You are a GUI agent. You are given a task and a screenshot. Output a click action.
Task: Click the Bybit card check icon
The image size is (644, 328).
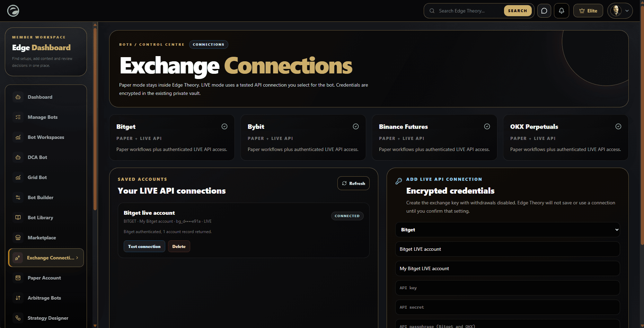pyautogui.click(x=356, y=126)
